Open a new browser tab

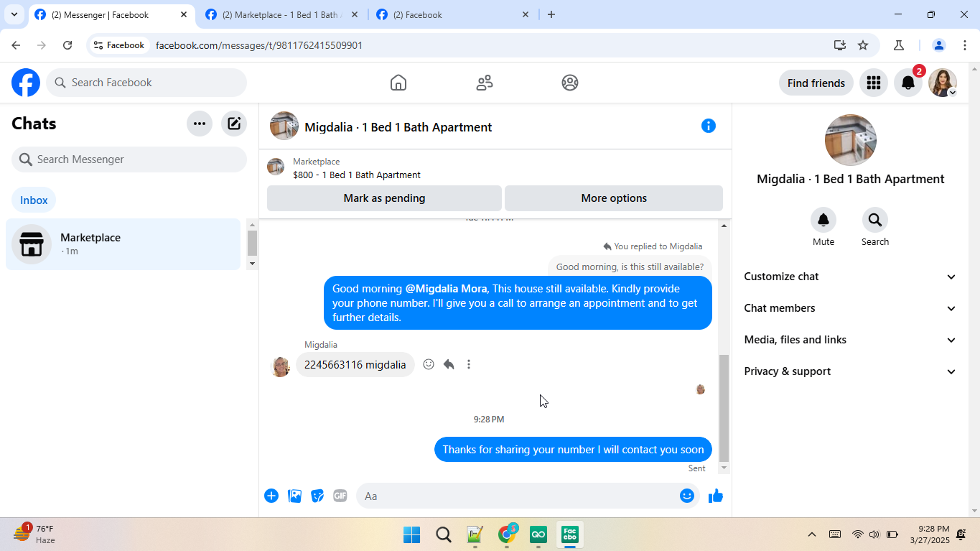pos(551,14)
